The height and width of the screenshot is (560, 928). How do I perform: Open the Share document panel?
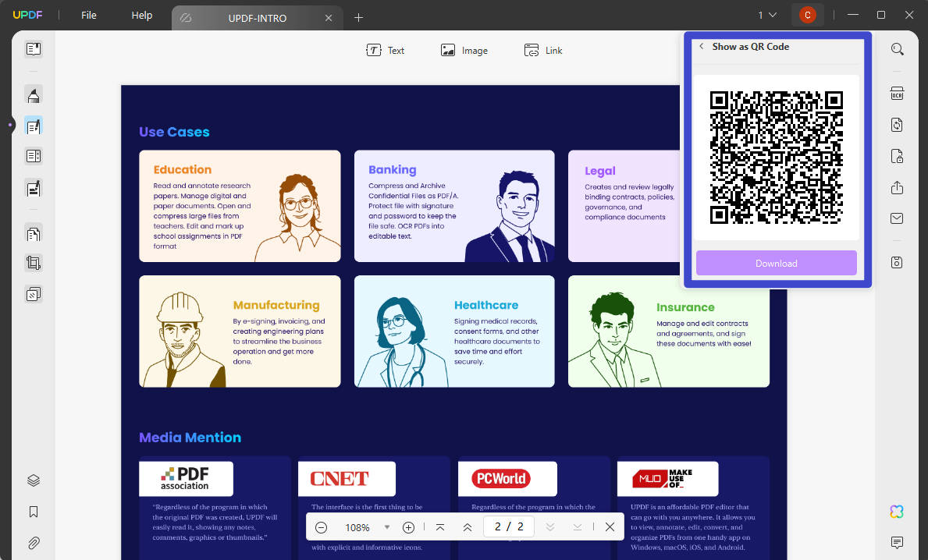coord(896,187)
